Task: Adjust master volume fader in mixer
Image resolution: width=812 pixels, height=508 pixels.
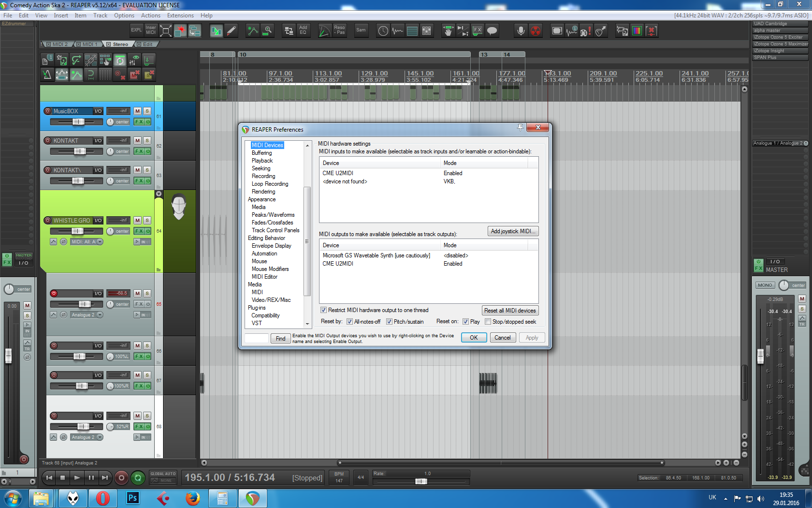Action: point(760,357)
